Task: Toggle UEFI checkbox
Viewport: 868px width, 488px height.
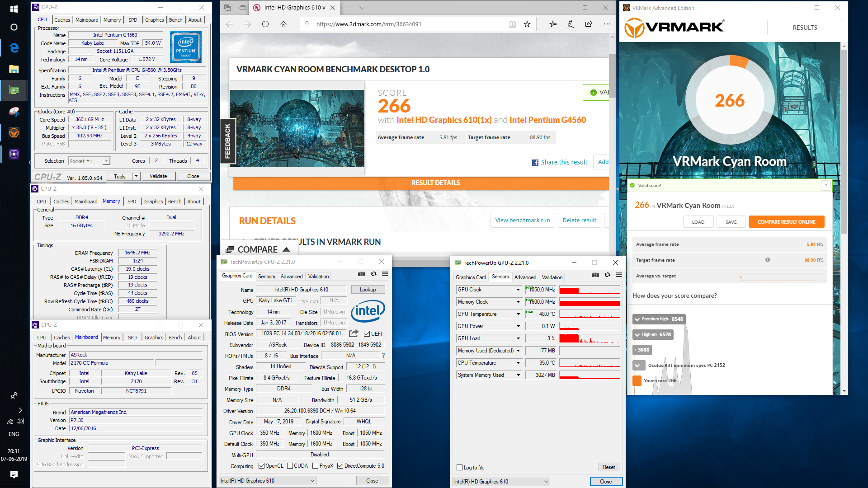Action: point(367,334)
